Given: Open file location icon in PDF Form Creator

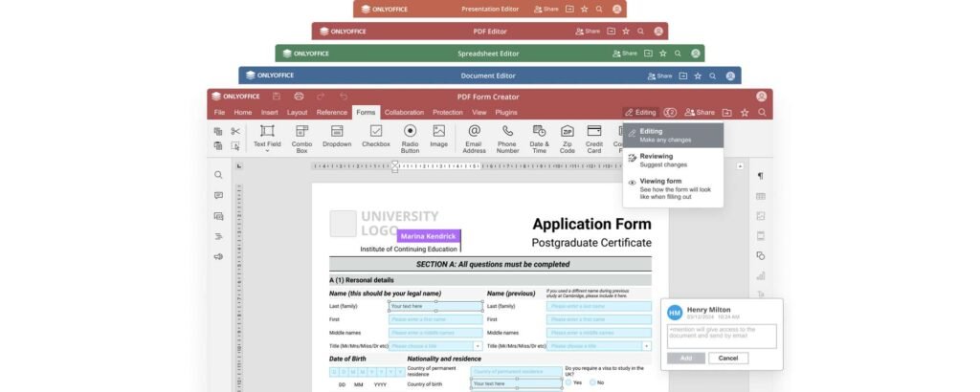Looking at the screenshot, I should tap(726, 113).
